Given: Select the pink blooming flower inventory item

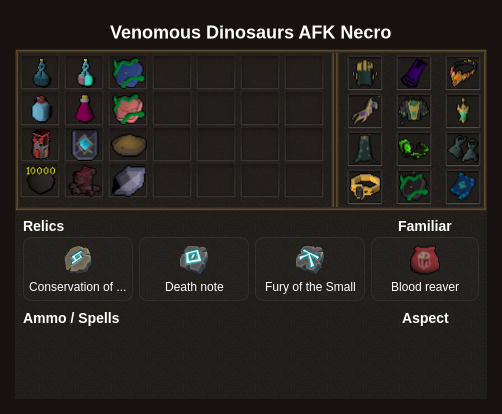Looking at the screenshot, I should point(128,109).
